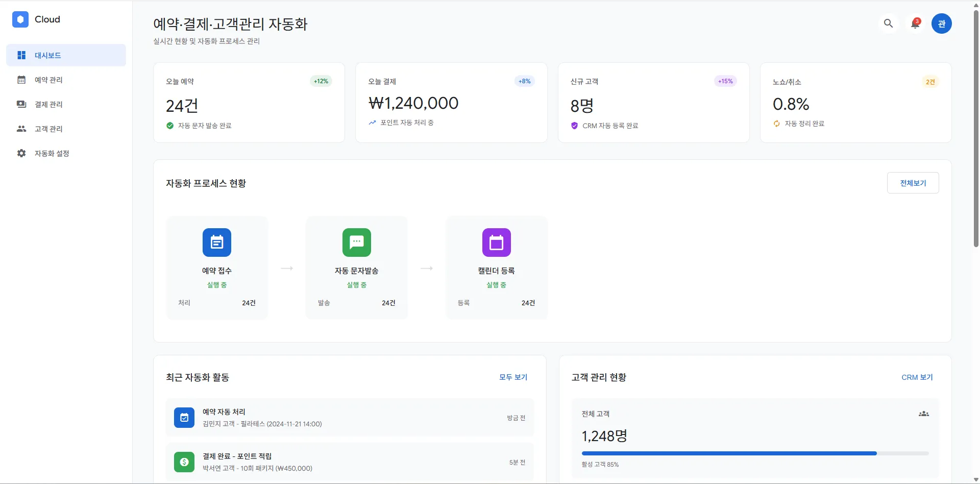Click the group icon in the 전체 고객 card
Viewport: 980px width, 484px height.
(x=924, y=414)
